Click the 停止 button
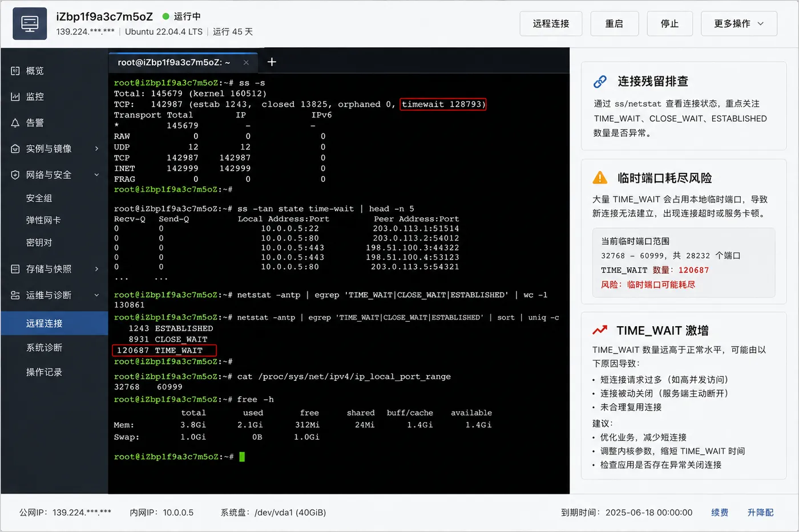This screenshot has width=799, height=532. pos(669,23)
